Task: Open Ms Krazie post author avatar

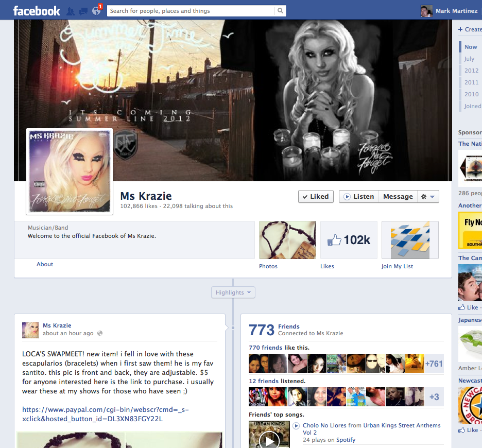Action: tap(30, 330)
